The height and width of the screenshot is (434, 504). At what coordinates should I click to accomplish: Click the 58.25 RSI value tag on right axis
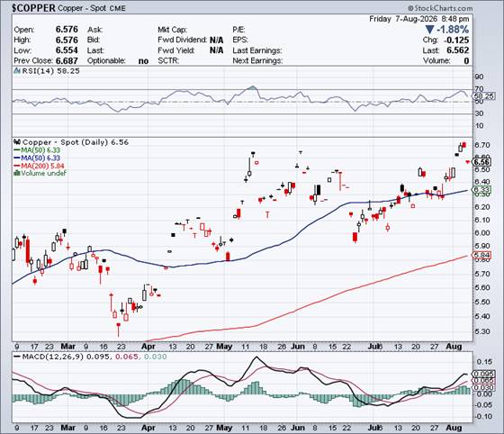pyautogui.click(x=483, y=95)
